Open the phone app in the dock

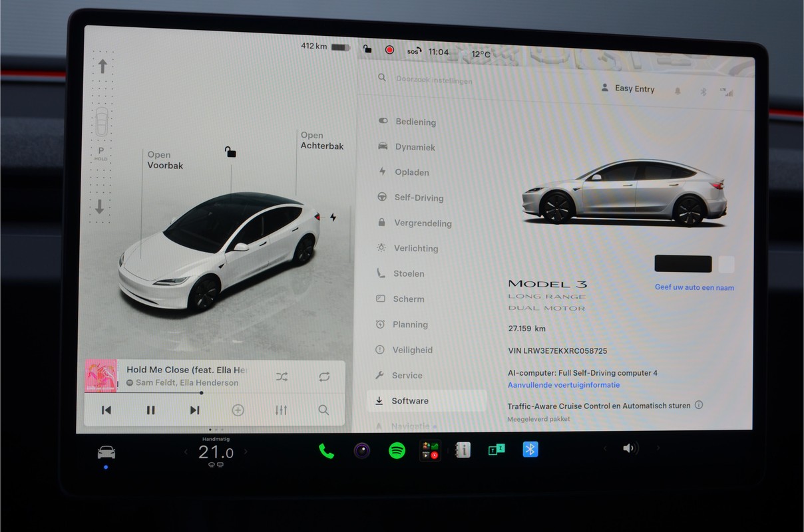[326, 451]
